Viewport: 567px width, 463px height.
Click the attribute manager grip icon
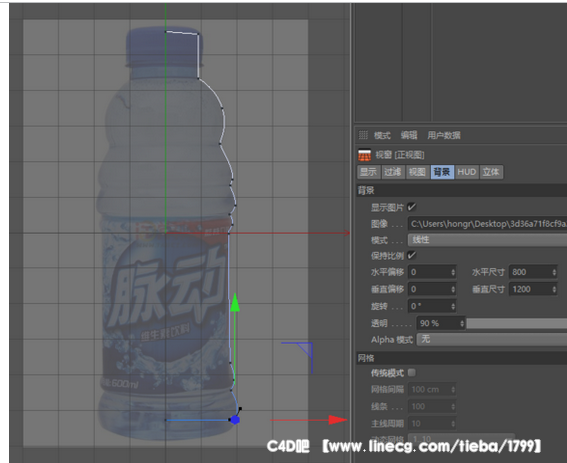click(x=363, y=135)
